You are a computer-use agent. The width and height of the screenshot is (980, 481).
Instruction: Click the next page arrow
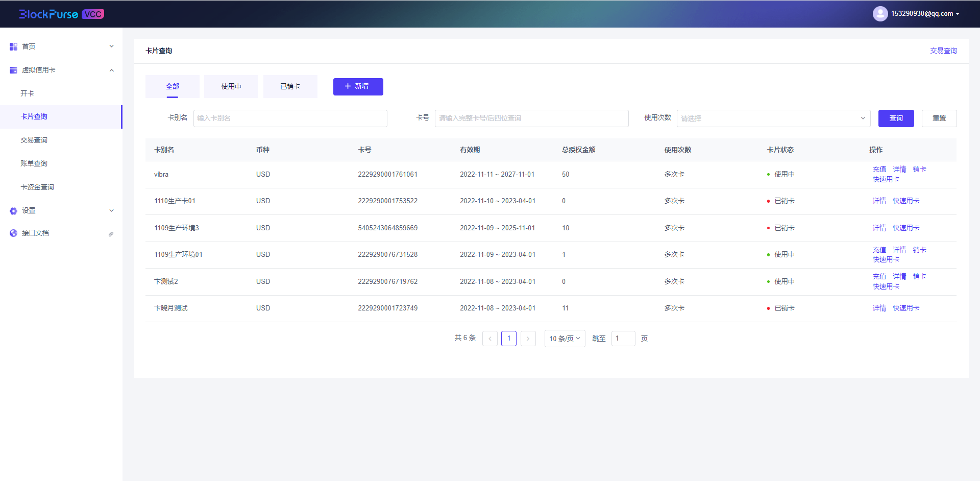(x=528, y=339)
